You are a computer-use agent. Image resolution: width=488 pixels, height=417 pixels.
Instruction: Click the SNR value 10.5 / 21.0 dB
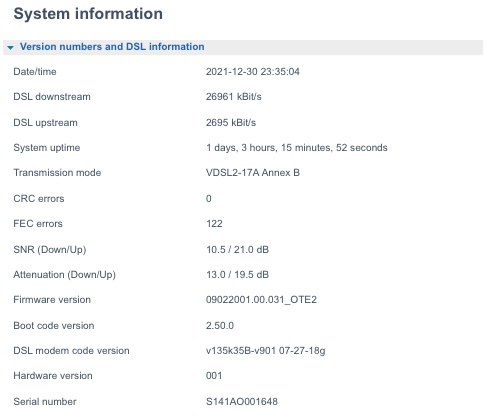[237, 250]
